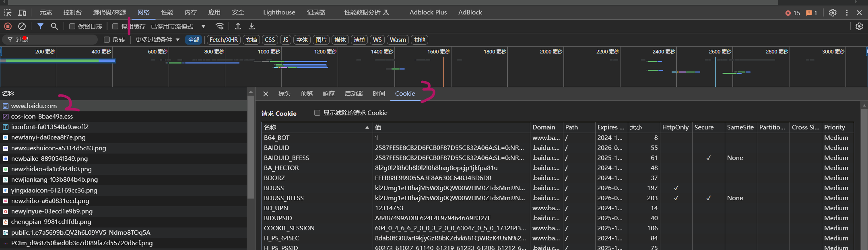Click the record network log icon
868x250 pixels.
pos(8,27)
